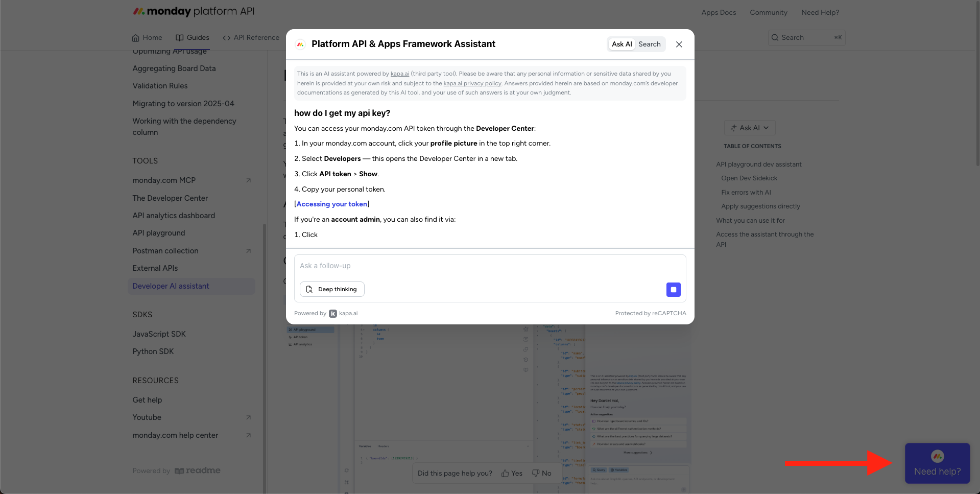Select the Ask AI toggle in assistant
Image resolution: width=980 pixels, height=494 pixels.
(622, 44)
